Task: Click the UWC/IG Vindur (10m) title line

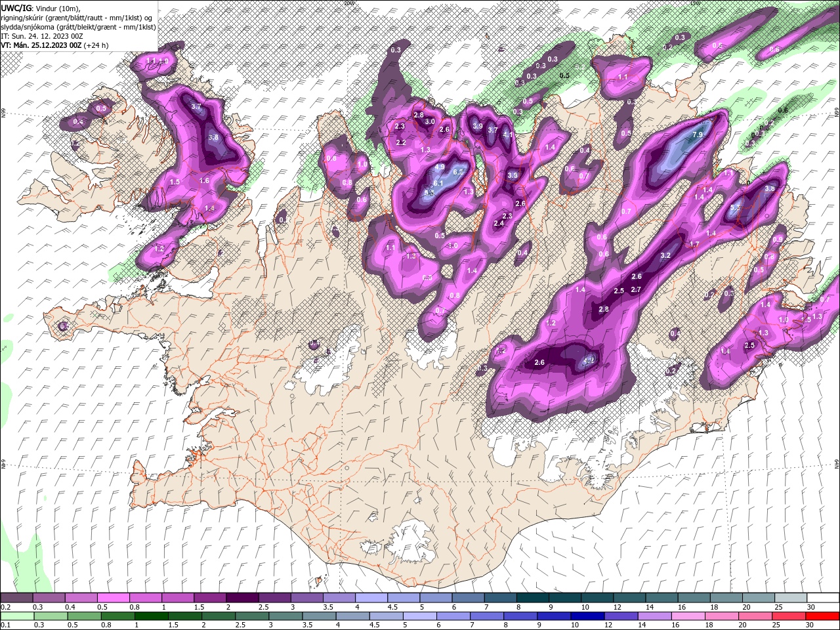Action: coord(40,8)
